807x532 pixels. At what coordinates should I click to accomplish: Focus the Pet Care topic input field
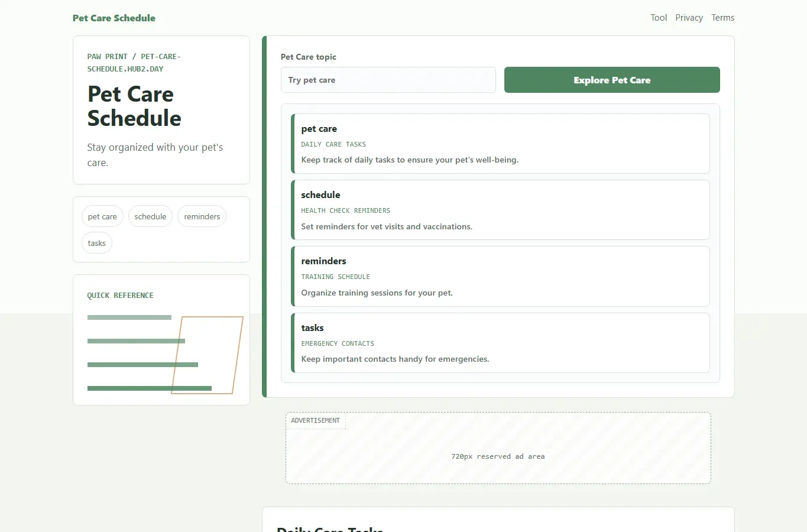(388, 80)
